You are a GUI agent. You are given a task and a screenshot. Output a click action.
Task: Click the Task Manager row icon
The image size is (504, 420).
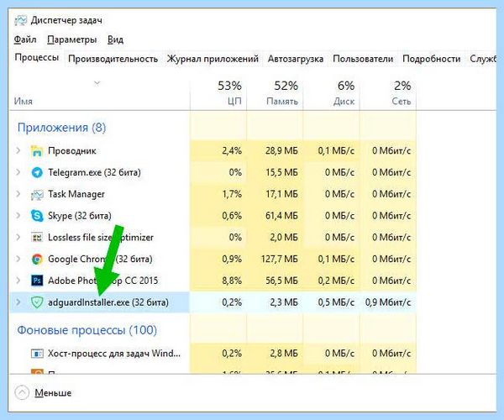pyautogui.click(x=37, y=194)
